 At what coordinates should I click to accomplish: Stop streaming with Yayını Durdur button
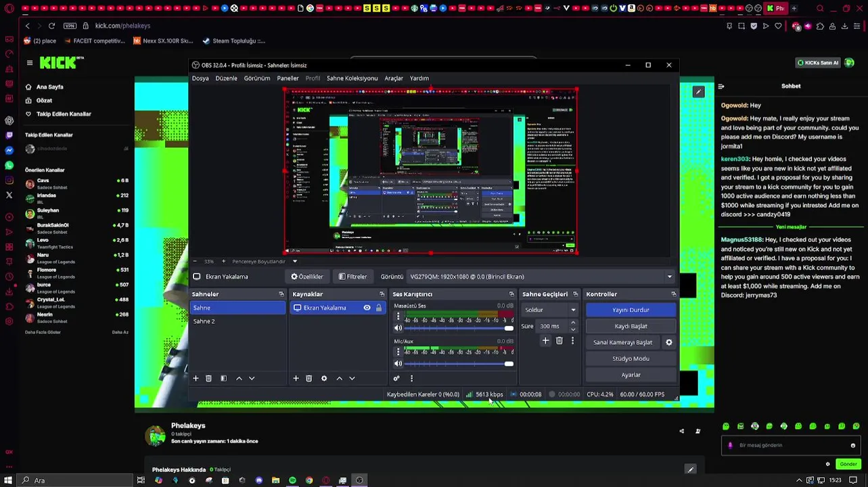631,310
